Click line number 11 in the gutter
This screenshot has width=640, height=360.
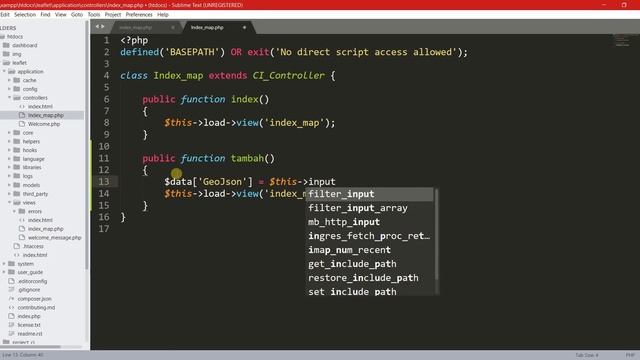point(104,158)
